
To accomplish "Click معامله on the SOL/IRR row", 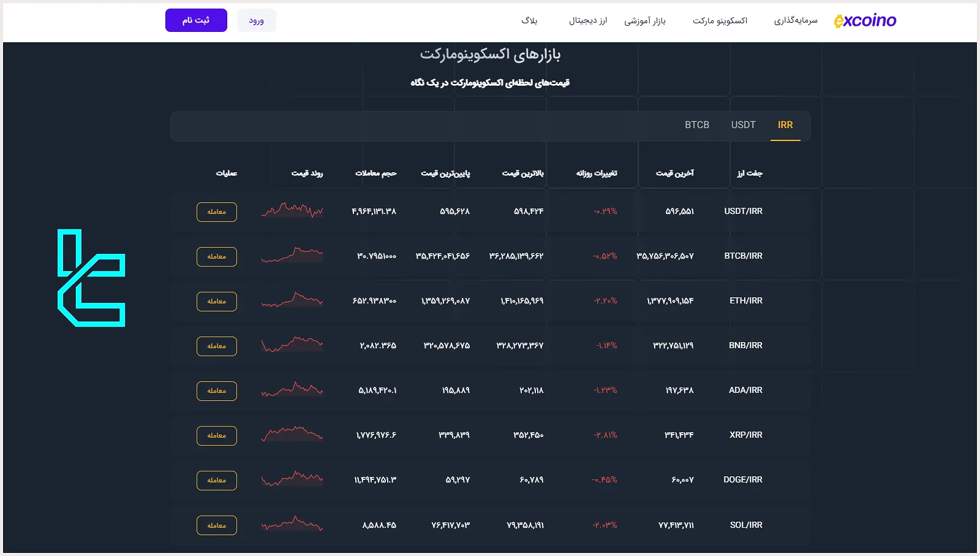I will 216,525.
